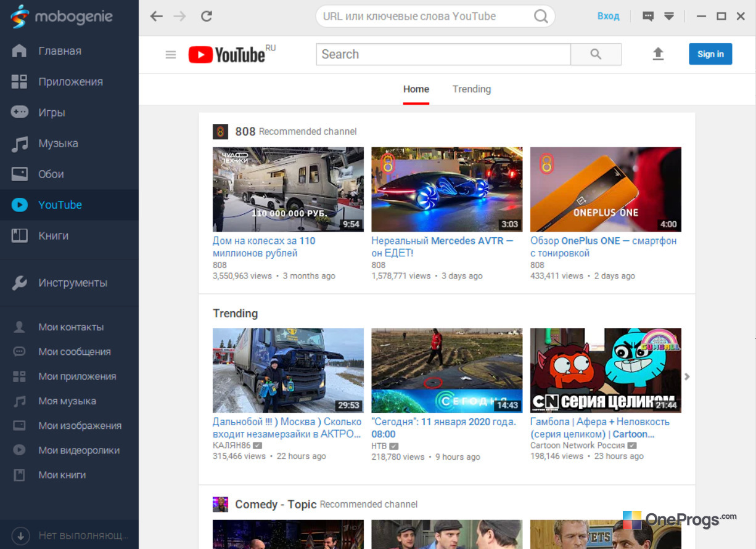
Task: Click the Sign in button
Action: pyautogui.click(x=710, y=54)
